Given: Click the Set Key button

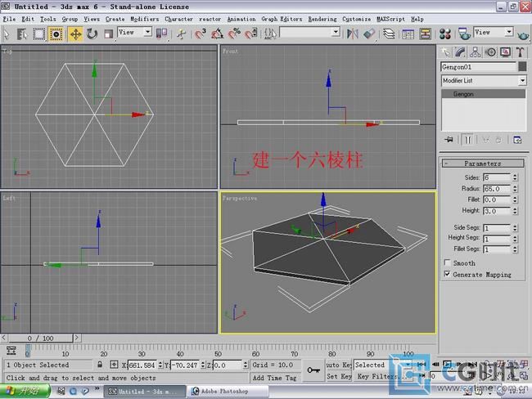Looking at the screenshot, I should coord(339,376).
